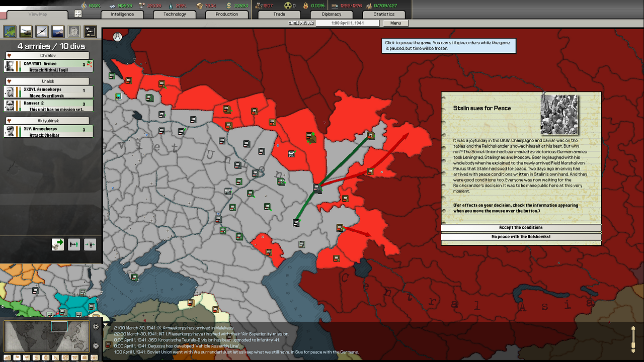Select the world map filter icon
This screenshot has height=362, width=644.
tap(10, 31)
